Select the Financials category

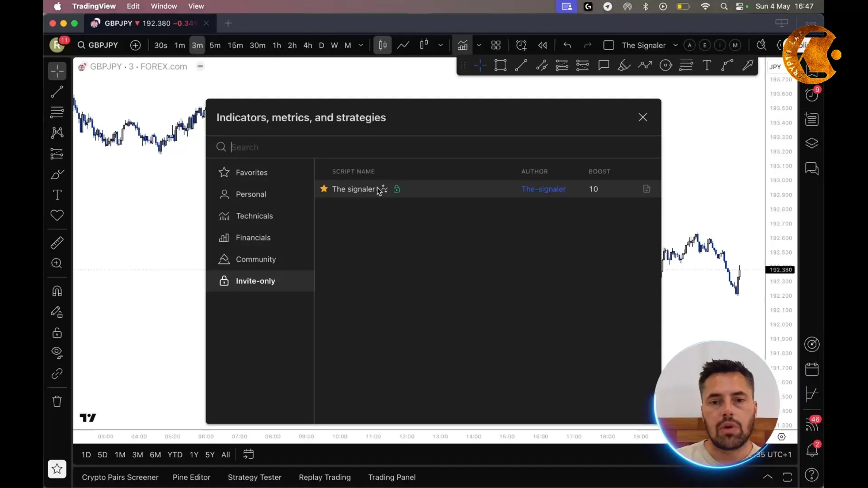click(x=260, y=238)
